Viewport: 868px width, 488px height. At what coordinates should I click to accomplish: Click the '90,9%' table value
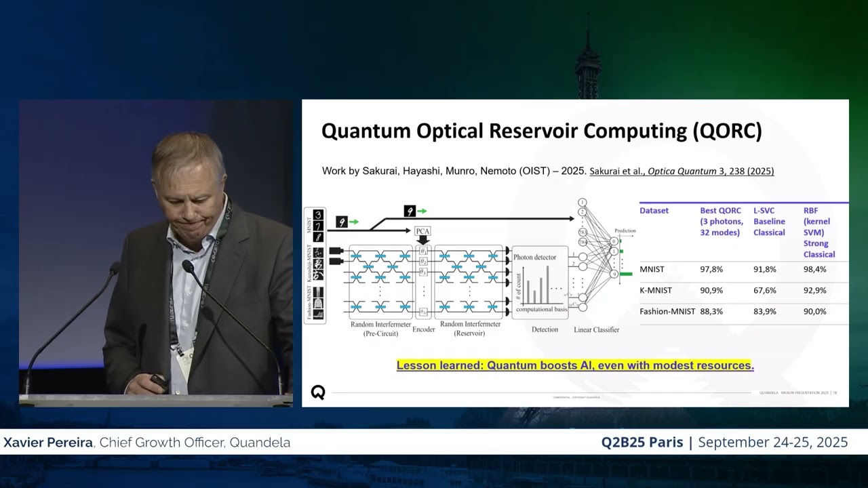(711, 291)
